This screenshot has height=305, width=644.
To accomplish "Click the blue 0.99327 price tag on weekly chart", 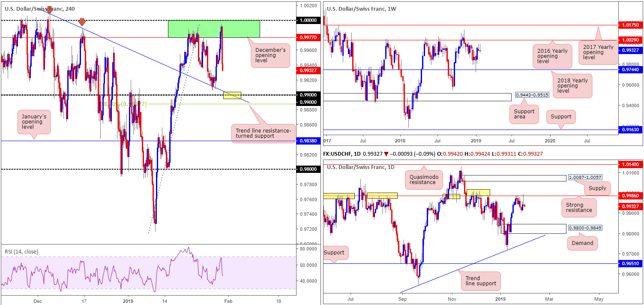I will (x=630, y=50).
